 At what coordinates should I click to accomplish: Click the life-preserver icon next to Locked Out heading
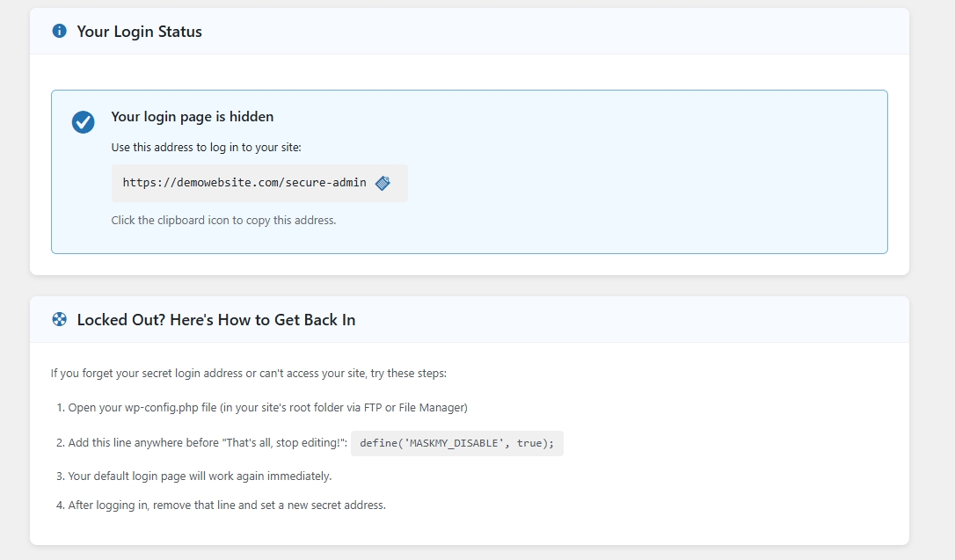coord(59,319)
